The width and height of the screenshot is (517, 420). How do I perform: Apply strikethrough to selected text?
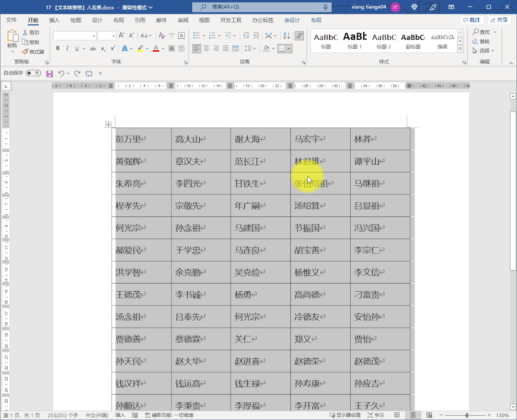coord(92,48)
